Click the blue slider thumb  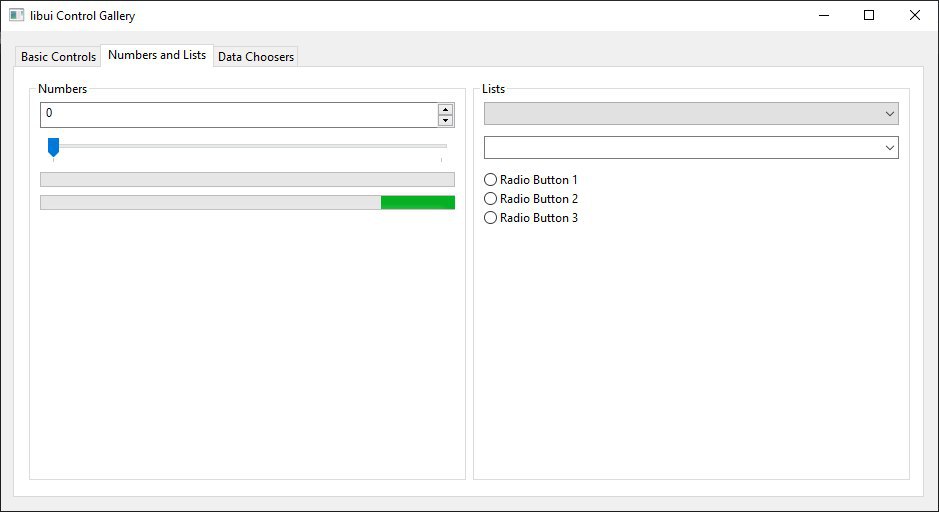53,147
